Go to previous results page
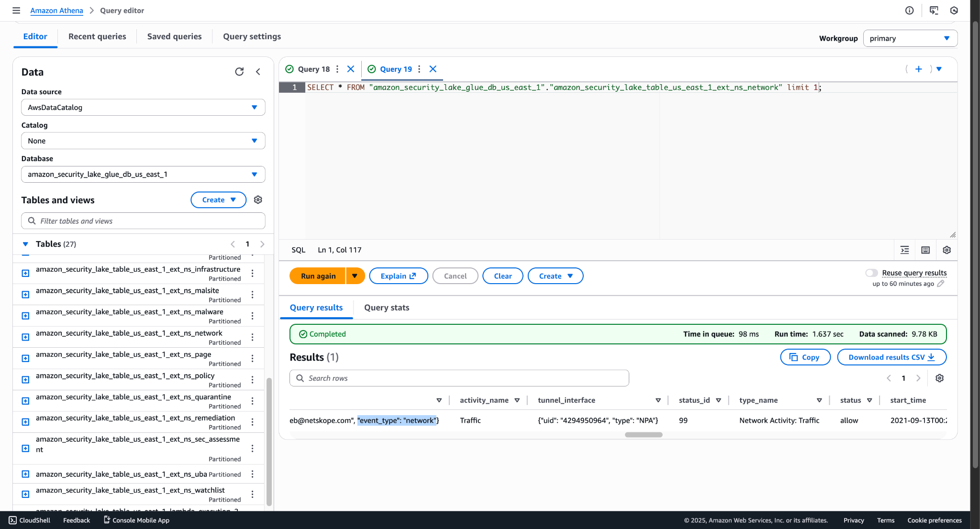The width and height of the screenshot is (980, 529). [x=889, y=378]
